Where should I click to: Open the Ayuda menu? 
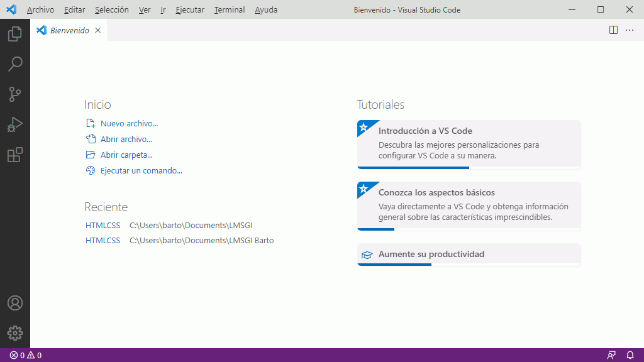pos(266,9)
